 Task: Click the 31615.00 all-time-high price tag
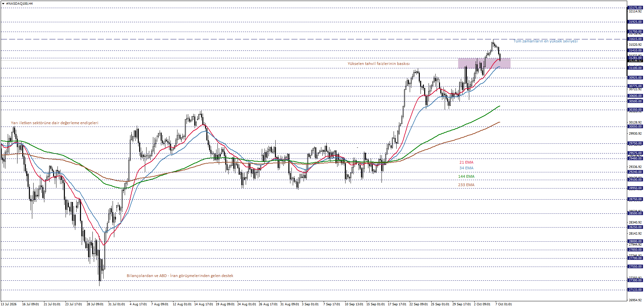(635, 39)
